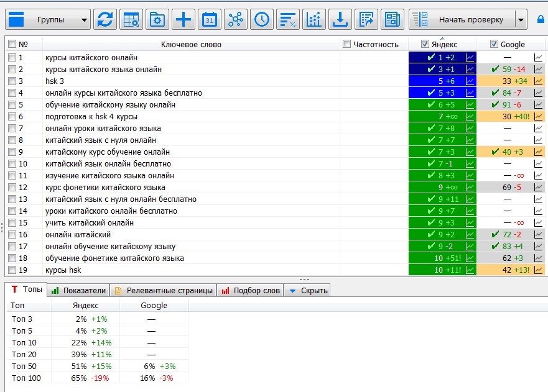Select keyword 'курсы китайского онлайн'
Viewport: 548px width, 392px height.
click(x=91, y=57)
